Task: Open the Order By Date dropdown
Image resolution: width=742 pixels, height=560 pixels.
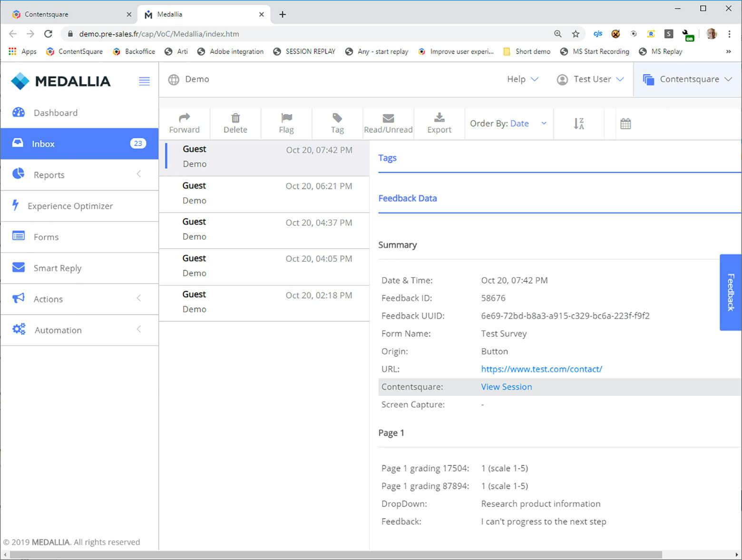Action: (509, 124)
